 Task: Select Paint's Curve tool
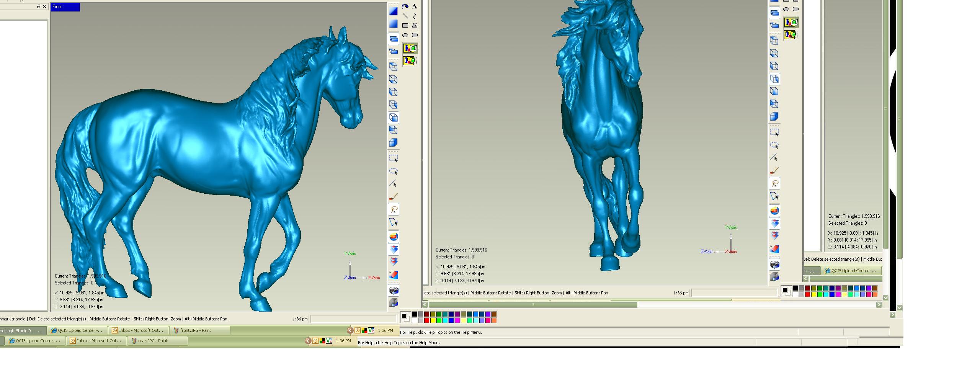tap(415, 16)
